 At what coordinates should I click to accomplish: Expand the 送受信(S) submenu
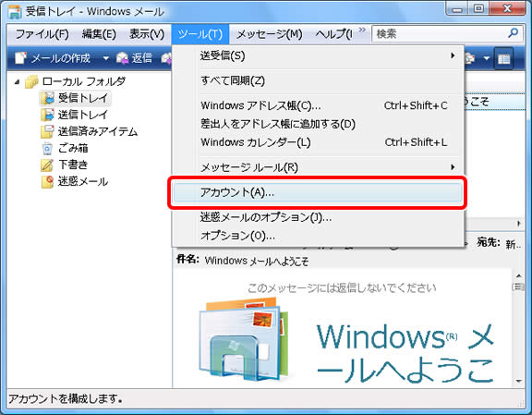pos(318,55)
